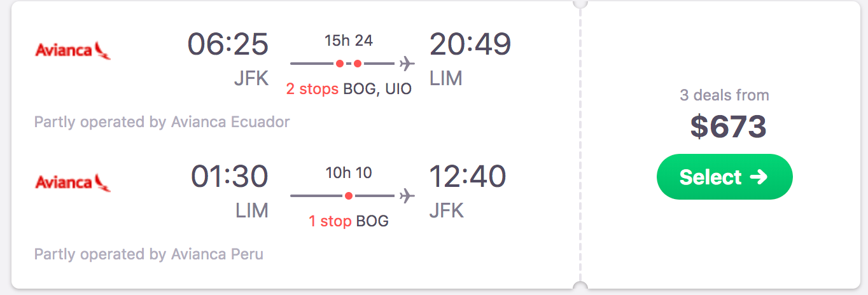Click the airplane icon on JFK to LIM route

[x=407, y=64]
